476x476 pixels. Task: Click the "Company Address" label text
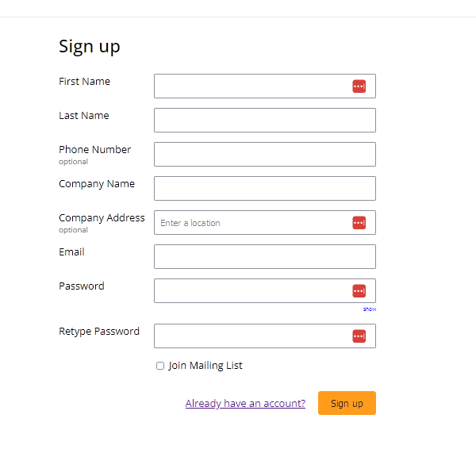click(102, 218)
